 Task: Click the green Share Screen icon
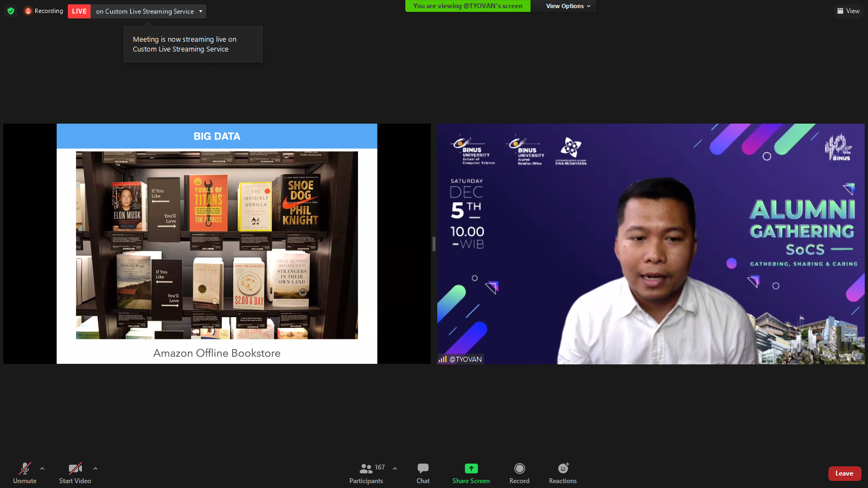[471, 468]
